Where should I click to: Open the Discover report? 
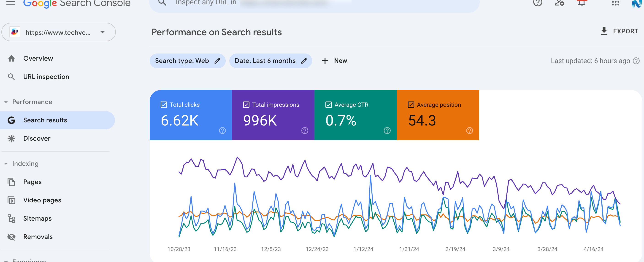57,138
